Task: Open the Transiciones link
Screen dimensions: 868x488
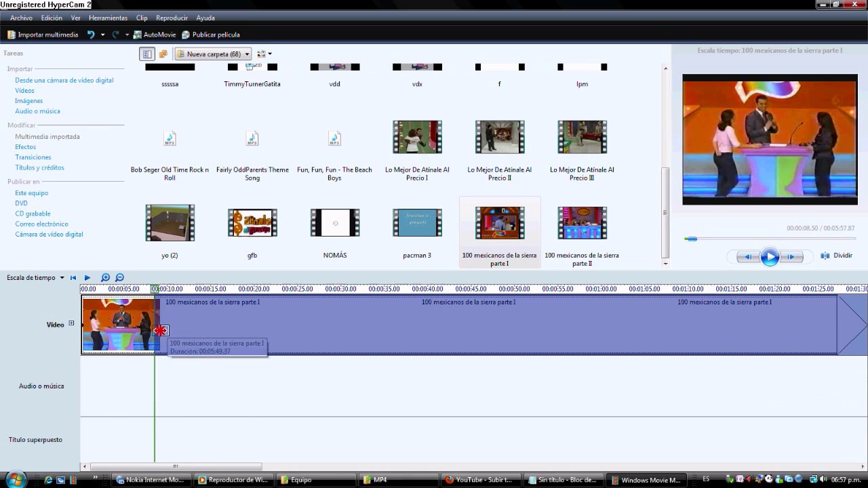Action: coord(33,157)
